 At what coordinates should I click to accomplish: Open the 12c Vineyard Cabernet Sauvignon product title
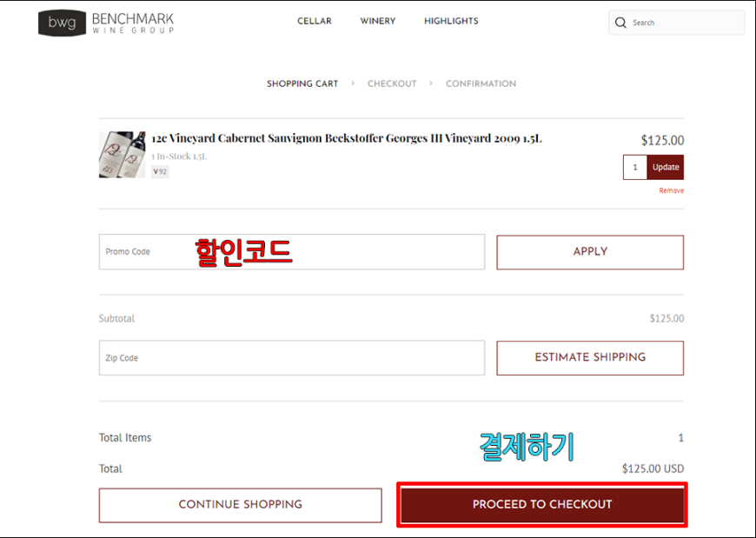coord(347,138)
